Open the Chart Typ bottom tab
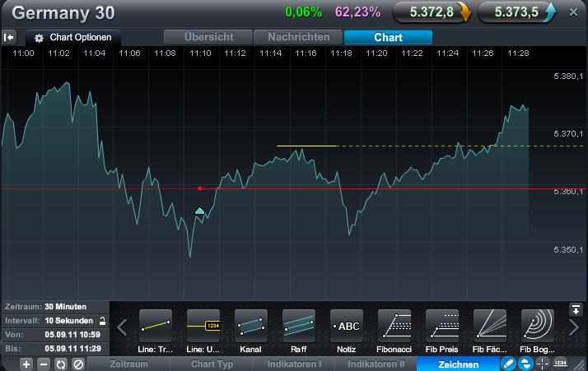588x371 pixels. (x=212, y=364)
